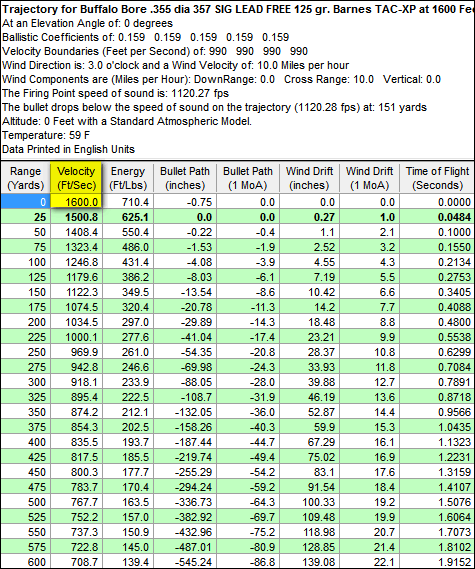Screen dimensions: 475x569
Task: Click wind drift value 39.88
Action: click(309, 382)
